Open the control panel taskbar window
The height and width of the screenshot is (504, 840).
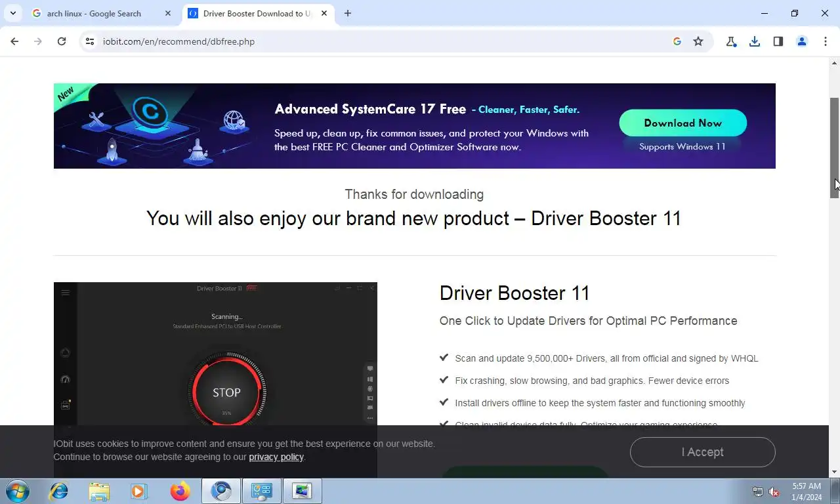click(262, 491)
